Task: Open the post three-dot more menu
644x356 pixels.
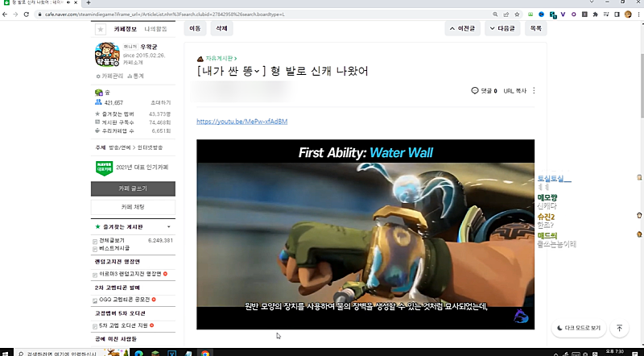Action: (534, 90)
